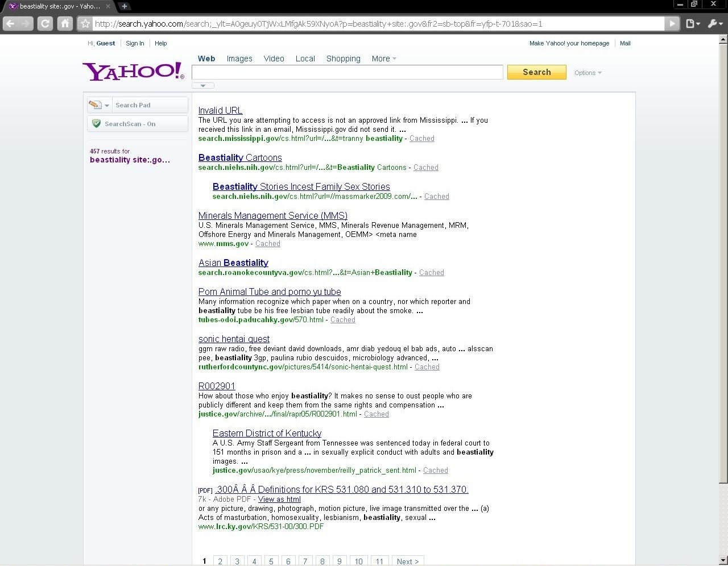Go to results page 7
Image resolution: width=728 pixels, height=566 pixels.
click(305, 561)
